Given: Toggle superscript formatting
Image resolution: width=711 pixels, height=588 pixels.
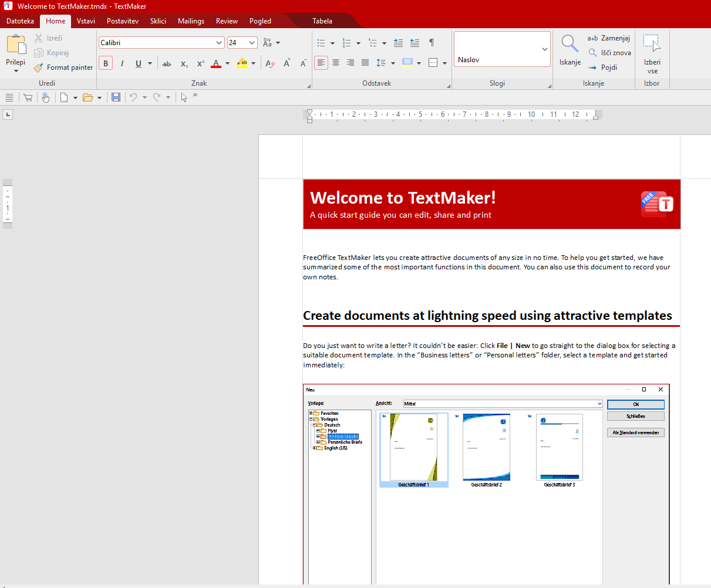Looking at the screenshot, I should [x=200, y=63].
